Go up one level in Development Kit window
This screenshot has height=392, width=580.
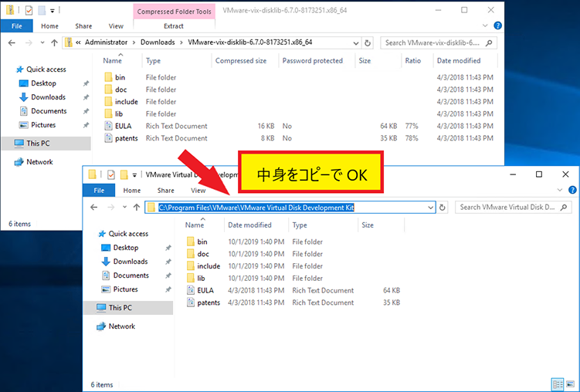click(137, 208)
